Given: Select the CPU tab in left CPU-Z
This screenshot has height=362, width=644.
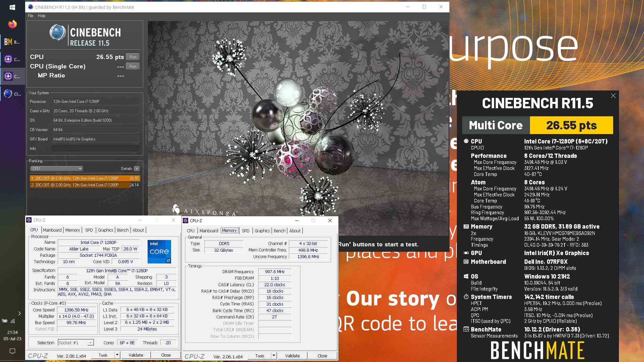Looking at the screenshot, I should click(34, 230).
